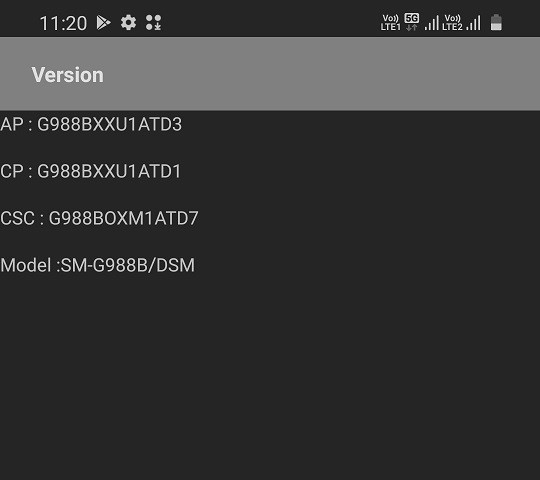Viewport: 540px width, 480px height.
Task: Tap the second SIM signal bars
Action: tap(474, 23)
